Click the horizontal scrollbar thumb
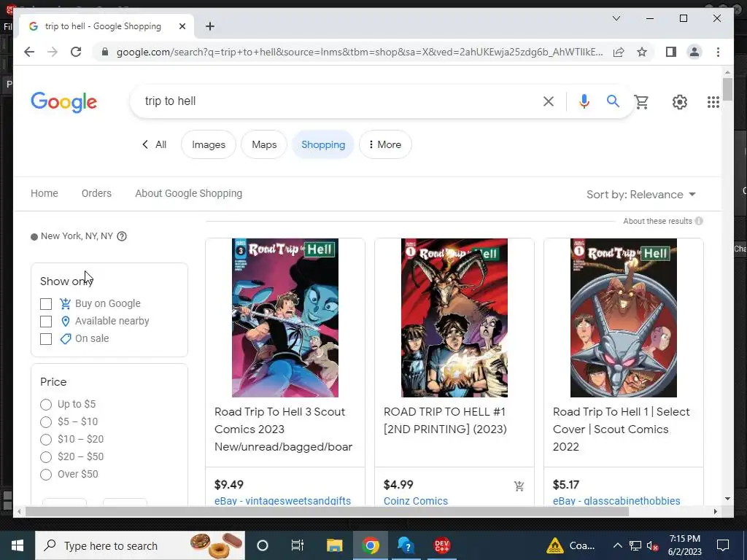Screen dimensions: 747x560 click(327, 511)
